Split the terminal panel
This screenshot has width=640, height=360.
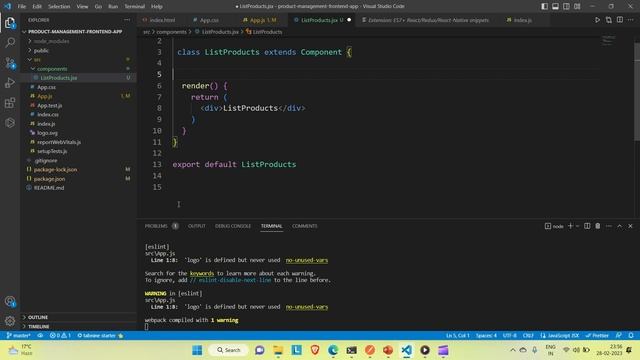point(587,226)
